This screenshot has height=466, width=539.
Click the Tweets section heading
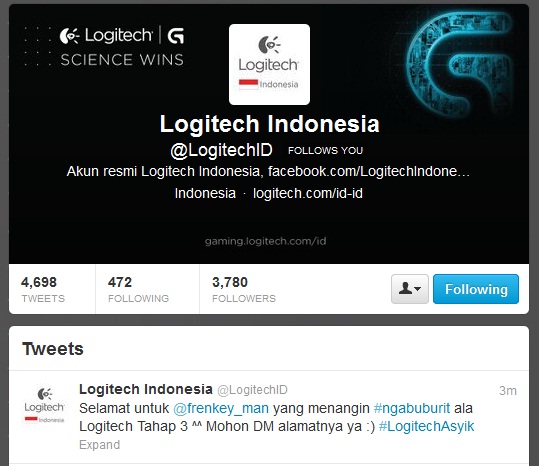click(53, 349)
